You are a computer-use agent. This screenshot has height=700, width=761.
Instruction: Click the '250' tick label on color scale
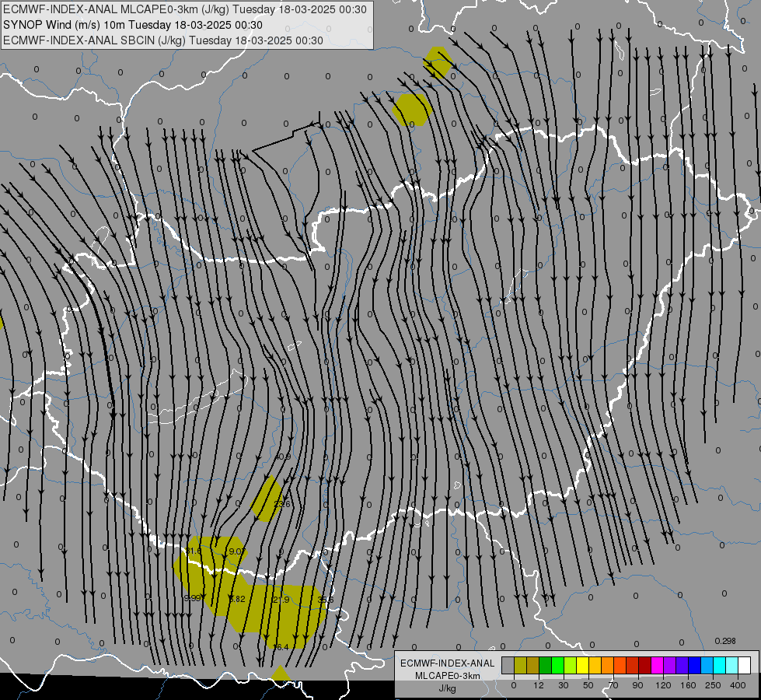[713, 685]
